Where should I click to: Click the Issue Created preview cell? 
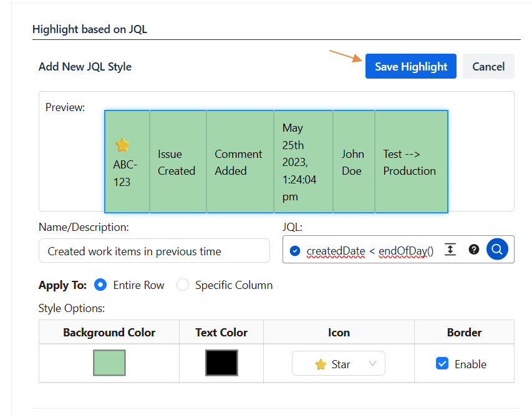tap(177, 162)
